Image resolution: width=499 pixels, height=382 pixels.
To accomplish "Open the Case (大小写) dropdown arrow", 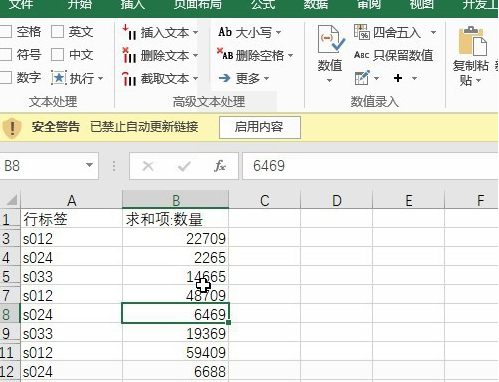I will point(278,33).
